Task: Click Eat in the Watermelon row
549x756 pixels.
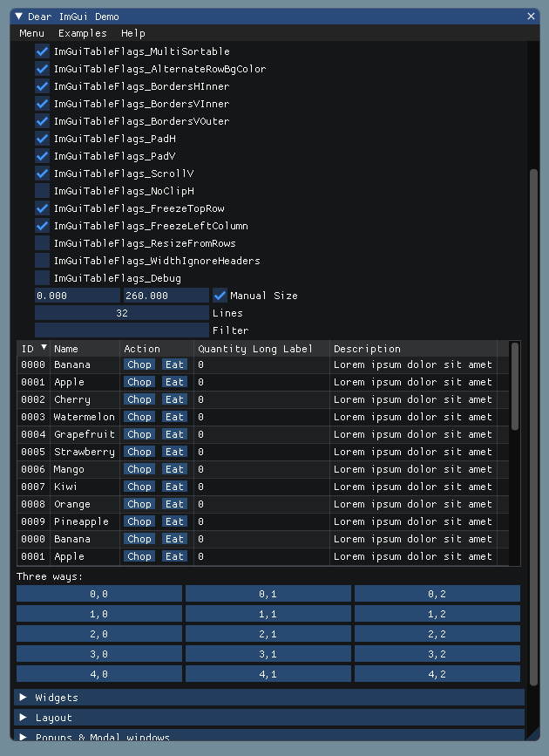Action: pos(174,417)
